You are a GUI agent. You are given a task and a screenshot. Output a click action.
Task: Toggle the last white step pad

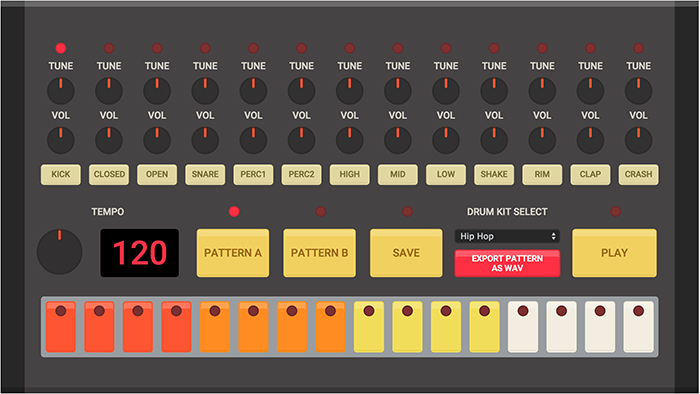pos(638,327)
